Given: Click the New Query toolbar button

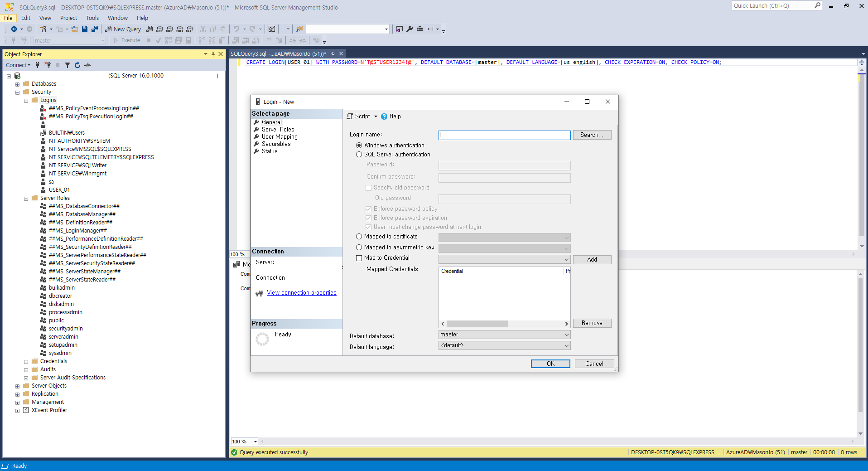Looking at the screenshot, I should [123, 29].
